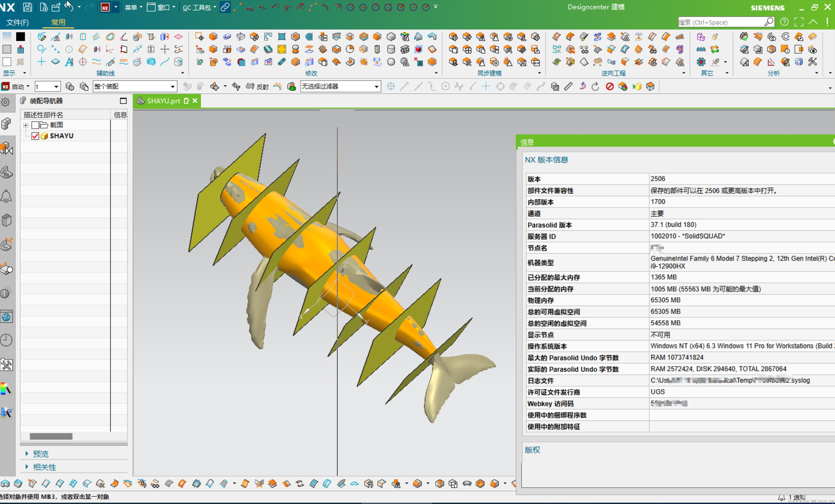Maximize the Assembly Navigator panel

click(123, 101)
